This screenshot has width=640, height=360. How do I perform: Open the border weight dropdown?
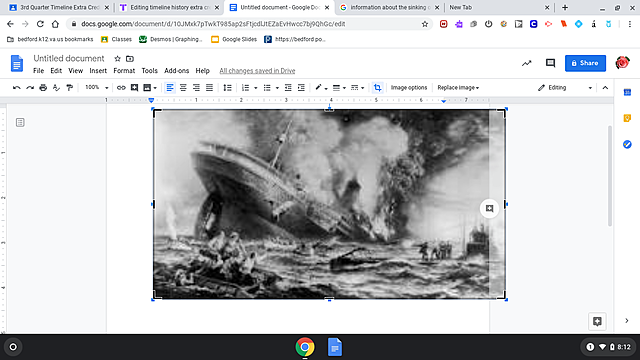pos(339,87)
